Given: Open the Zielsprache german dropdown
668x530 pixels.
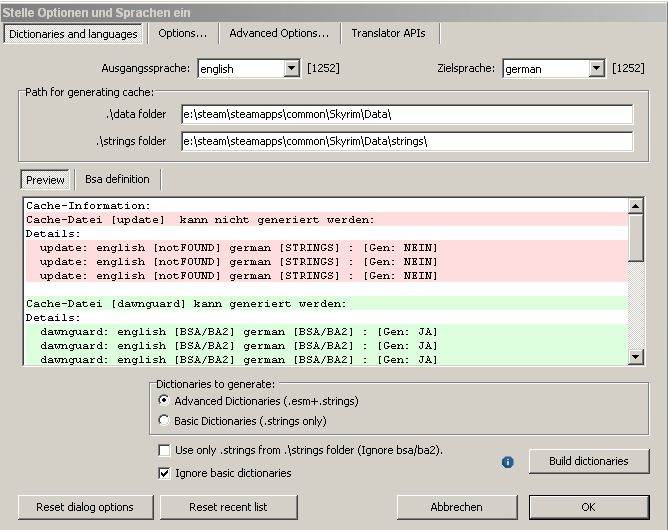Looking at the screenshot, I should [597, 69].
